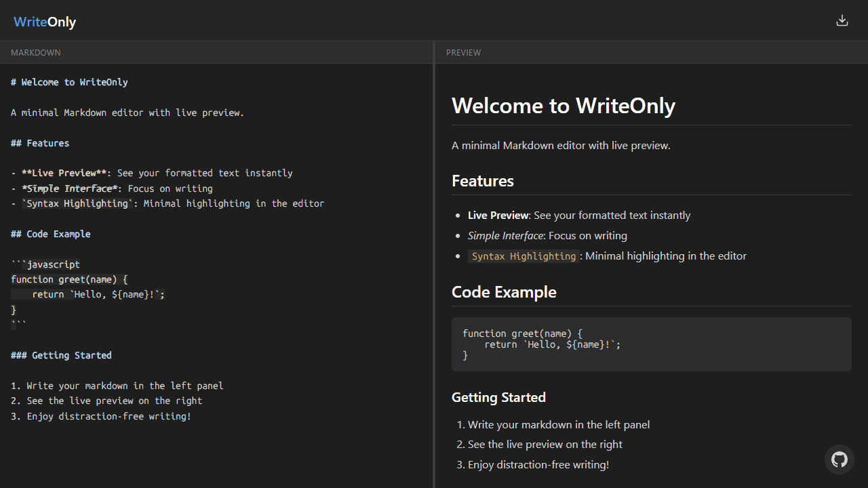Click the '**Live Preview**' line in editor
The image size is (868, 488).
click(152, 173)
